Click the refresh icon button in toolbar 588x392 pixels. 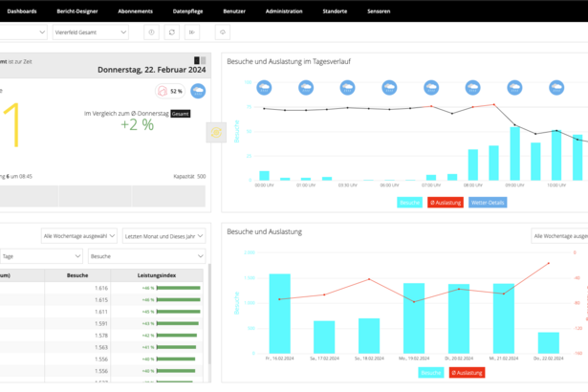tap(172, 33)
